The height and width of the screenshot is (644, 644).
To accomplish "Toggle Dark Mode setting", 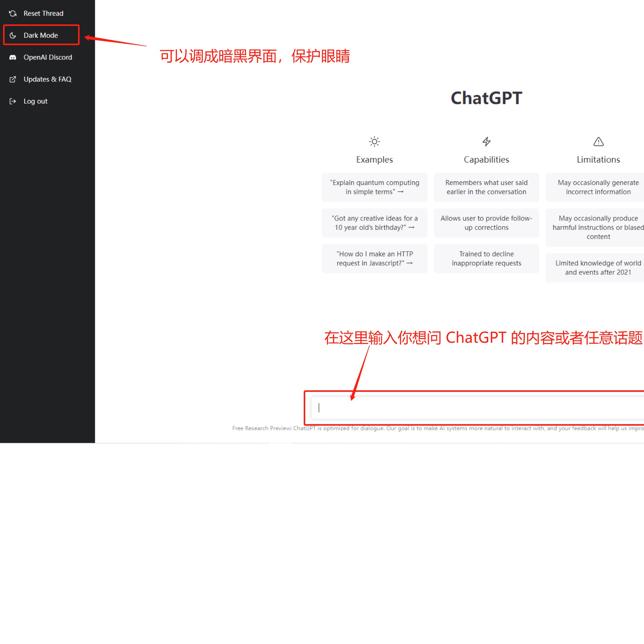I will (x=41, y=35).
